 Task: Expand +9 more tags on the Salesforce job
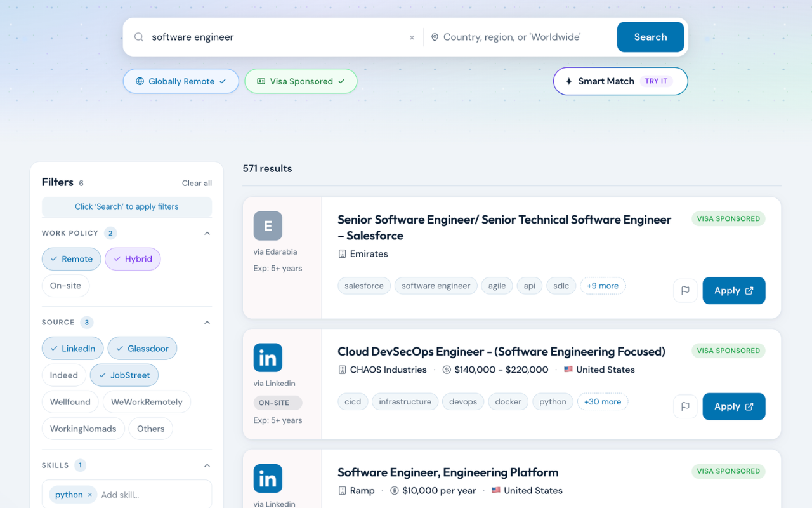(x=603, y=286)
